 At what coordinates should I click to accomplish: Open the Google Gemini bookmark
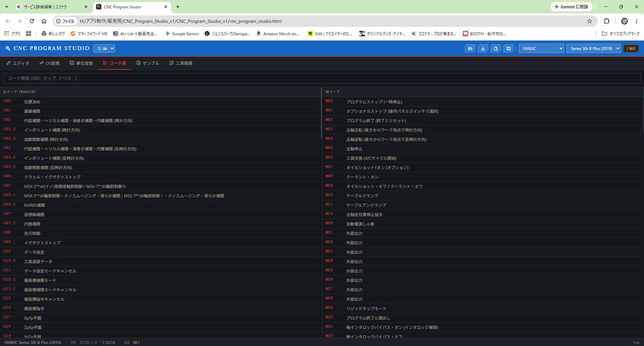pos(182,33)
